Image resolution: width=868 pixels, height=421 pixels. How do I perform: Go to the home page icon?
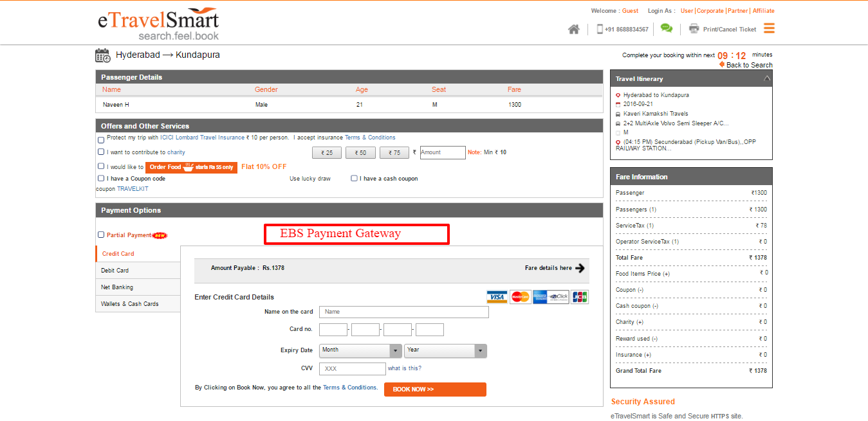(x=574, y=29)
